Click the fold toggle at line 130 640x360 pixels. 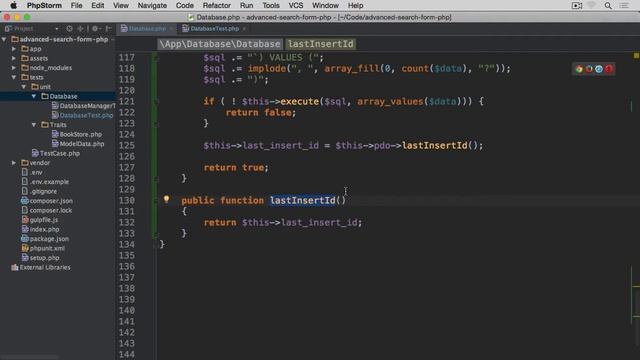tap(156, 200)
